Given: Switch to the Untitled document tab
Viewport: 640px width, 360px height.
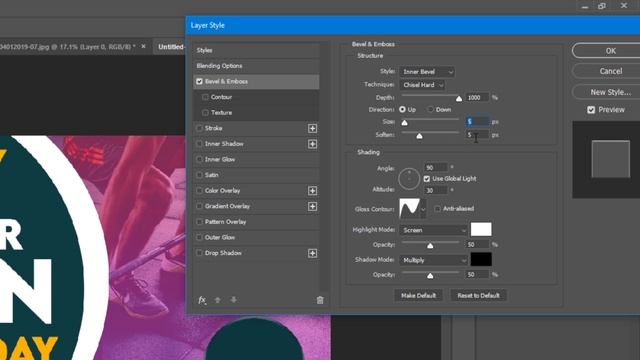Looking at the screenshot, I should 170,47.
